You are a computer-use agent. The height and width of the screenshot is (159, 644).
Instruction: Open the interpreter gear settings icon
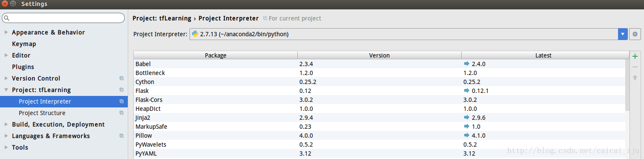pos(635,34)
